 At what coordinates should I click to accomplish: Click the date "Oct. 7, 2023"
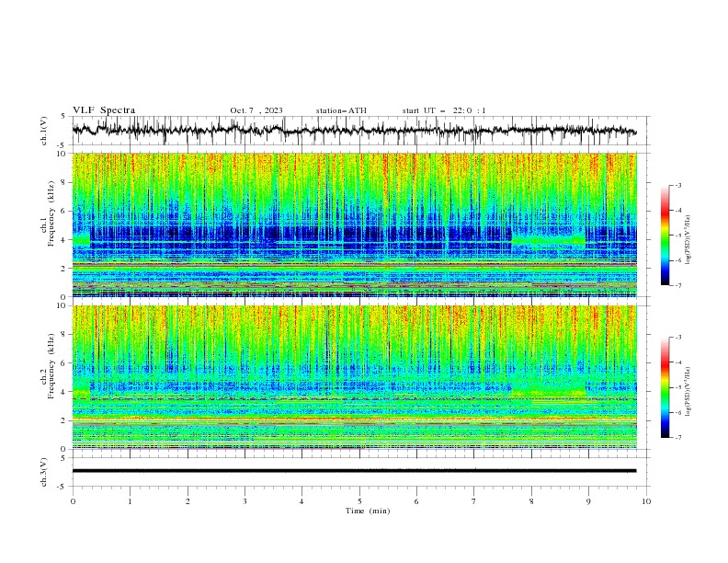(x=256, y=110)
